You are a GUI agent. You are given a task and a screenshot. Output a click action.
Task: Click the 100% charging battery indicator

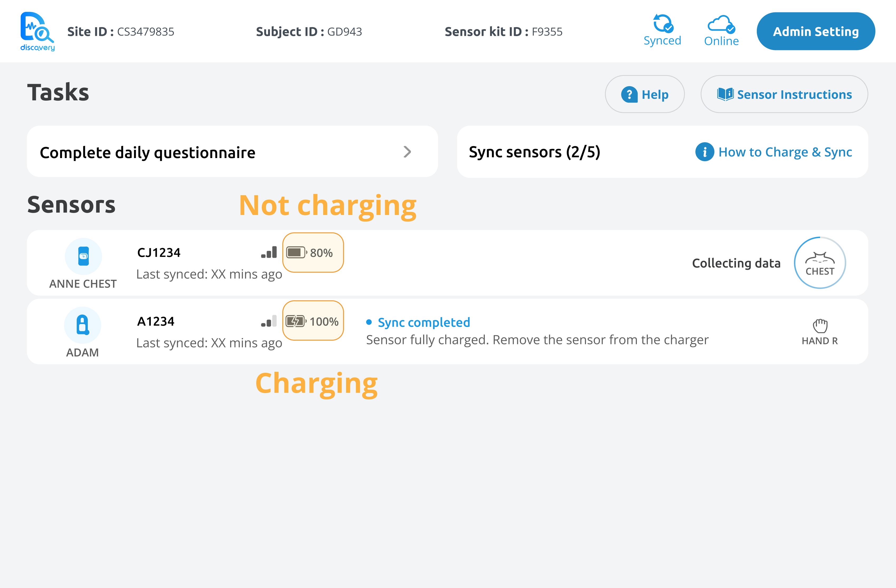313,321
